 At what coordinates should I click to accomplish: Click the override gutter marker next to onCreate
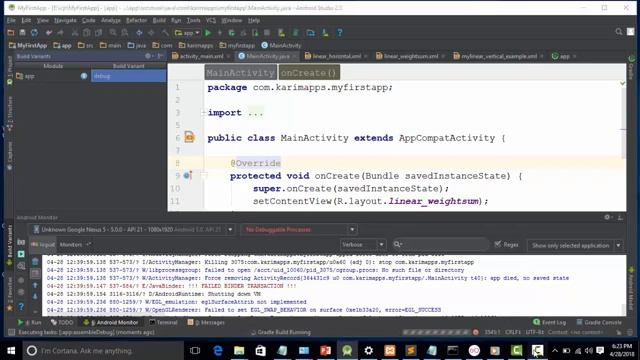[x=187, y=176]
